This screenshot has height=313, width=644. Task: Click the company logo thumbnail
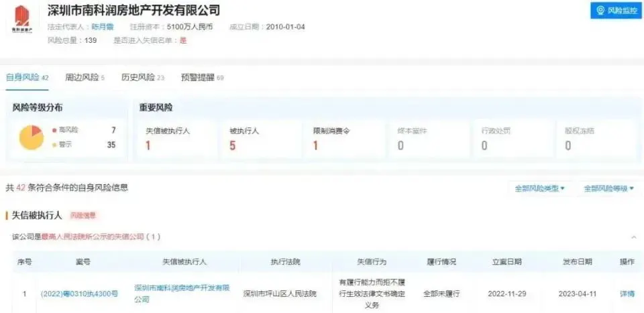[x=22, y=19]
